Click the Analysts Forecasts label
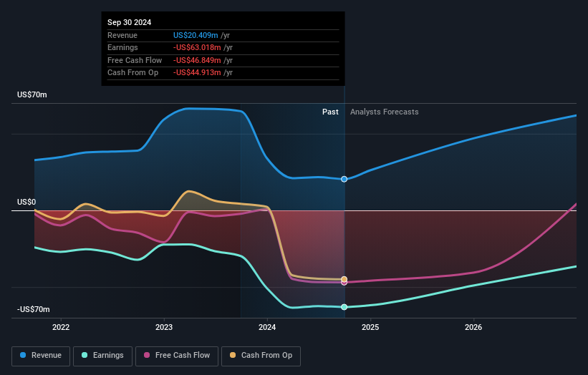This screenshot has height=375, width=588. click(x=385, y=112)
